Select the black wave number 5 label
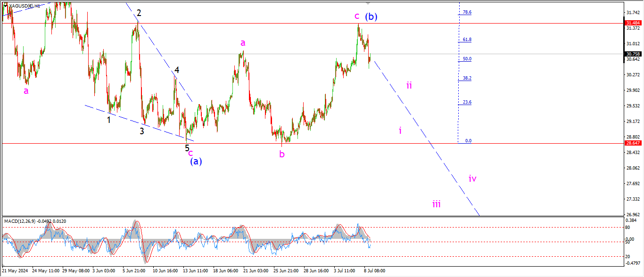 point(187,148)
